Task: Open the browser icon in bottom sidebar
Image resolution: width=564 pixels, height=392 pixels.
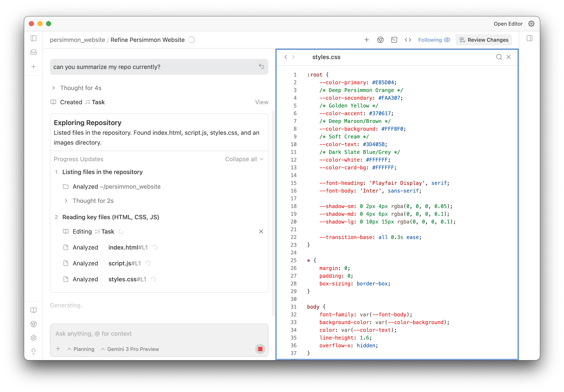Action: [x=34, y=324]
